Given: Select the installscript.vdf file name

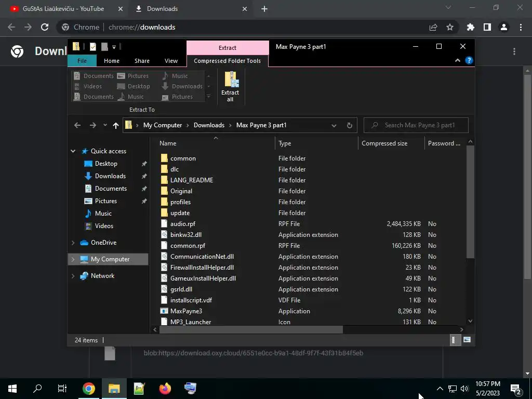Looking at the screenshot, I should point(191,300).
